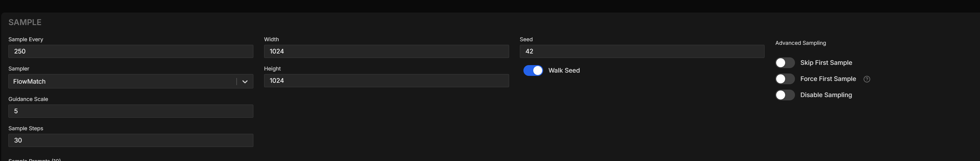Select the Width input field
Viewport: 980px width, 161px height.
[386, 51]
